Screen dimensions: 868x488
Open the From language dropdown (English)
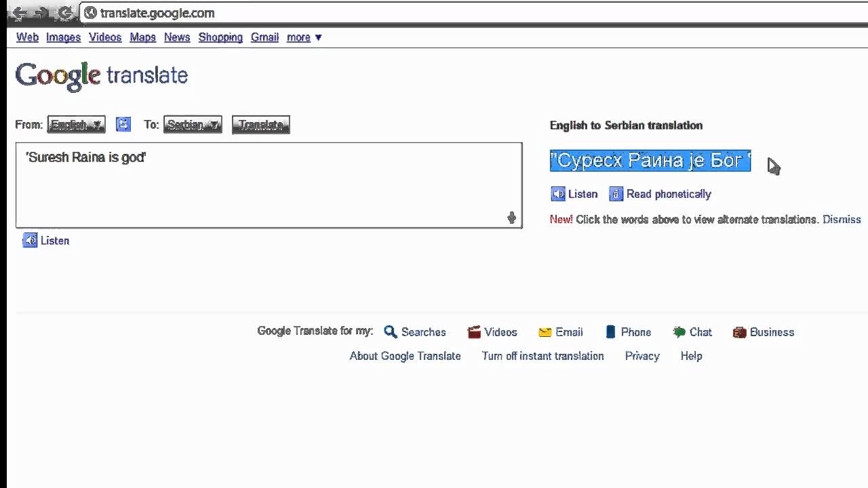coord(76,125)
